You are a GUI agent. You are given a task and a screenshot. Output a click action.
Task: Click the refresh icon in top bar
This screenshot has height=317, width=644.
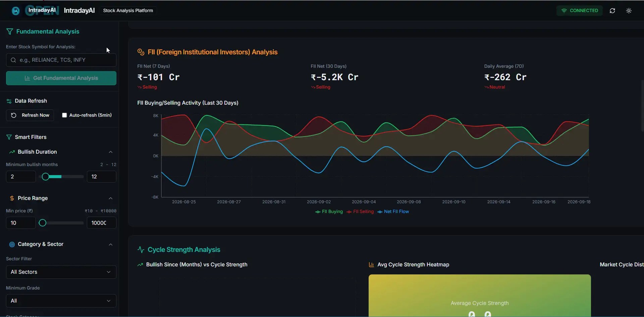(x=612, y=11)
